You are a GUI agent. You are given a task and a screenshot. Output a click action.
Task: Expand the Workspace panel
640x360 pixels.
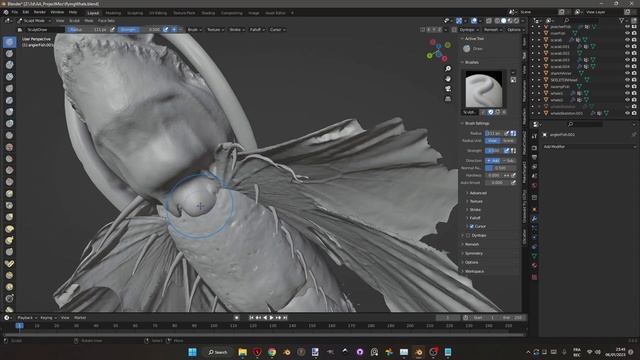(x=474, y=271)
